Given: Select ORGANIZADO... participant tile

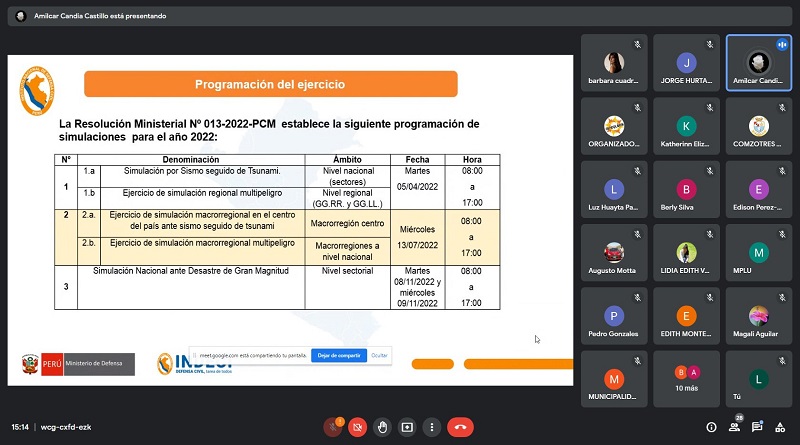Looking at the screenshot, I should (614, 126).
